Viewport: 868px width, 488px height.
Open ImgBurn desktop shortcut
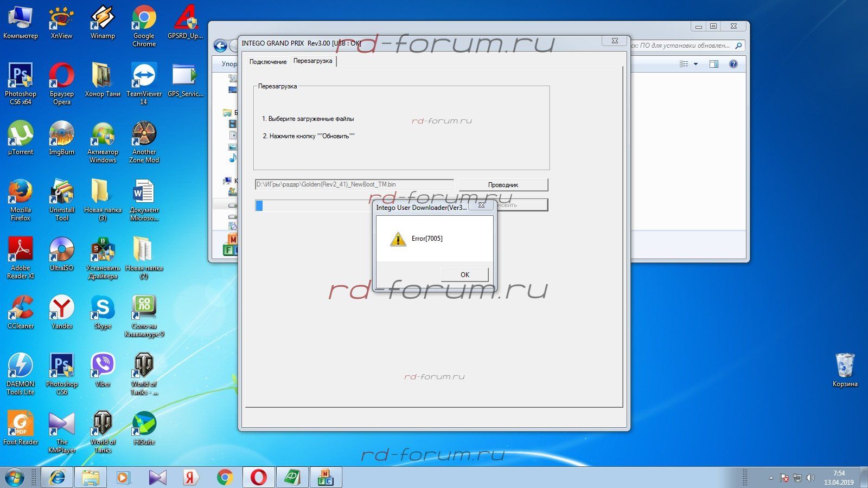point(61,138)
